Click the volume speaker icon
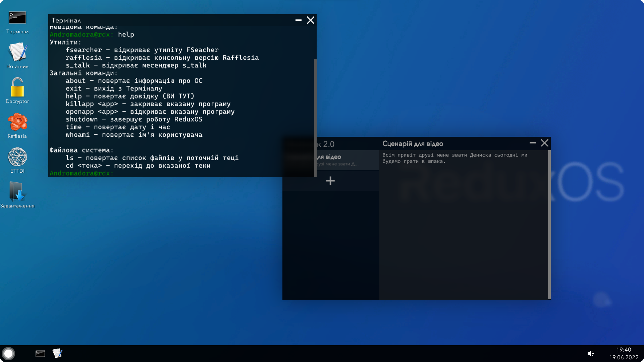The image size is (644, 362). (591, 354)
